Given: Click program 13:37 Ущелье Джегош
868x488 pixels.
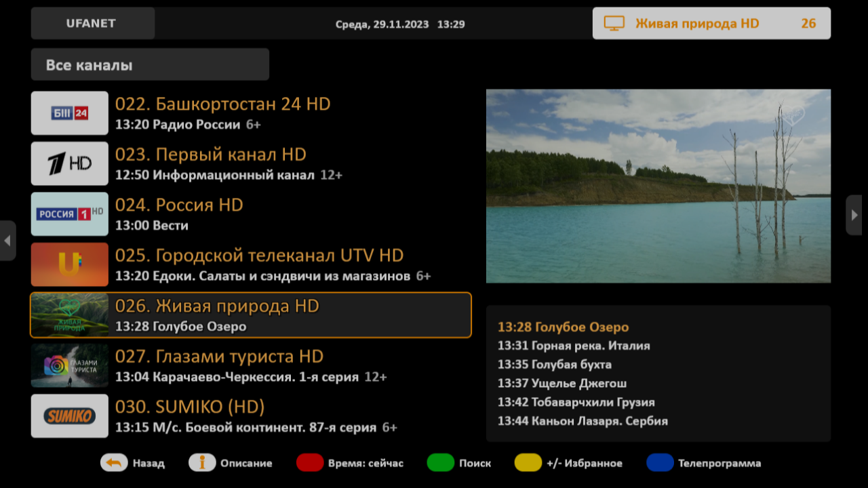Looking at the screenshot, I should click(562, 384).
